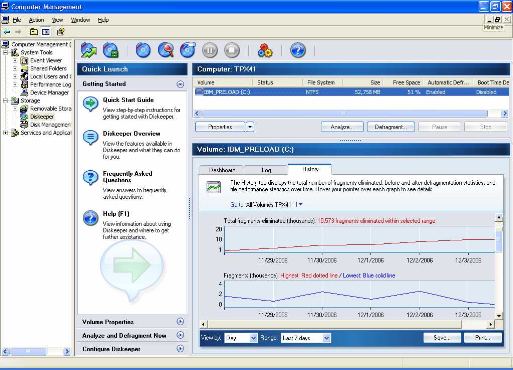Click the disk icon with green arrow in Diskeeper toolbar
The width and height of the screenshot is (513, 370).
click(89, 50)
